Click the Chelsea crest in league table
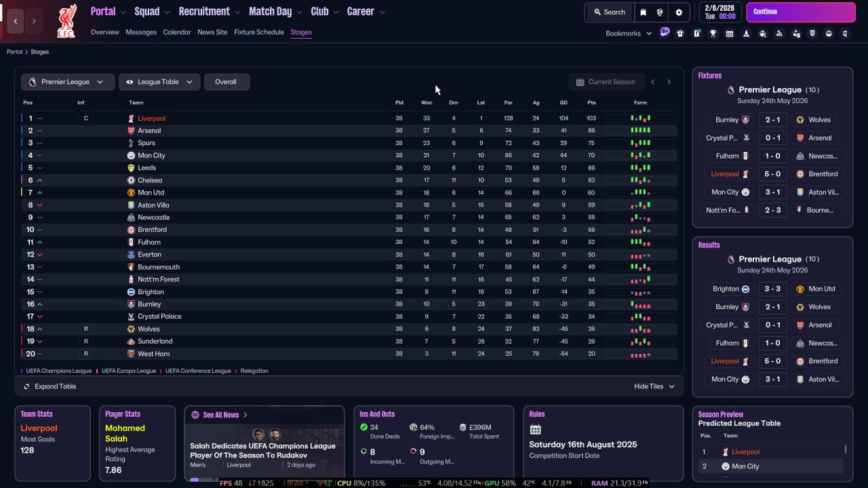This screenshot has height=488, width=868. 132,180
